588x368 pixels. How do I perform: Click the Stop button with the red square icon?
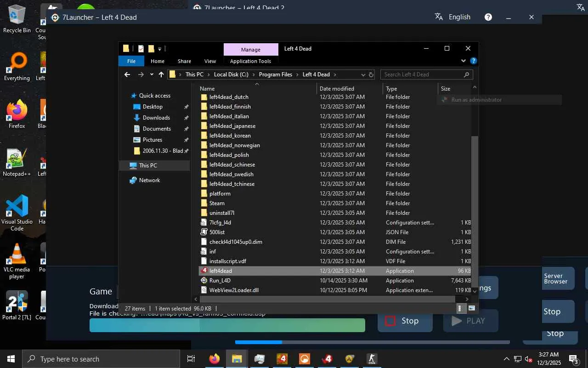coord(405,321)
